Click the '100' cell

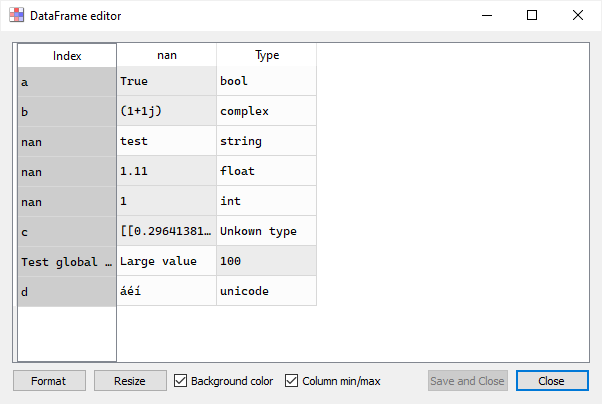click(x=267, y=261)
